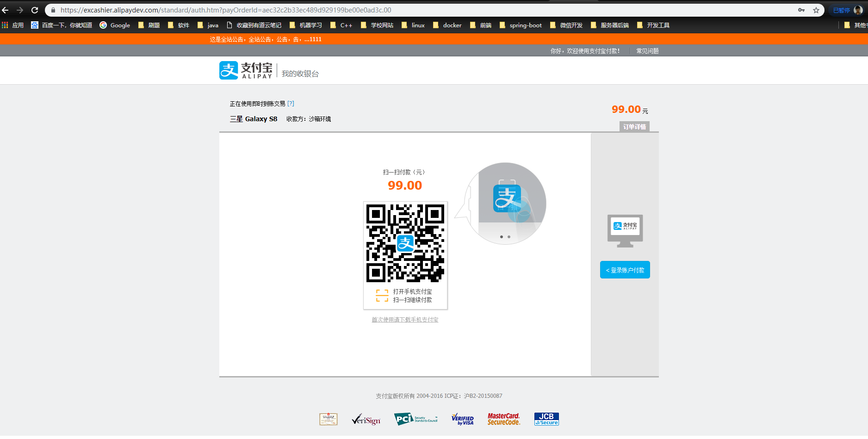
Task: Click the padlock icon in address bar
Action: click(x=53, y=10)
